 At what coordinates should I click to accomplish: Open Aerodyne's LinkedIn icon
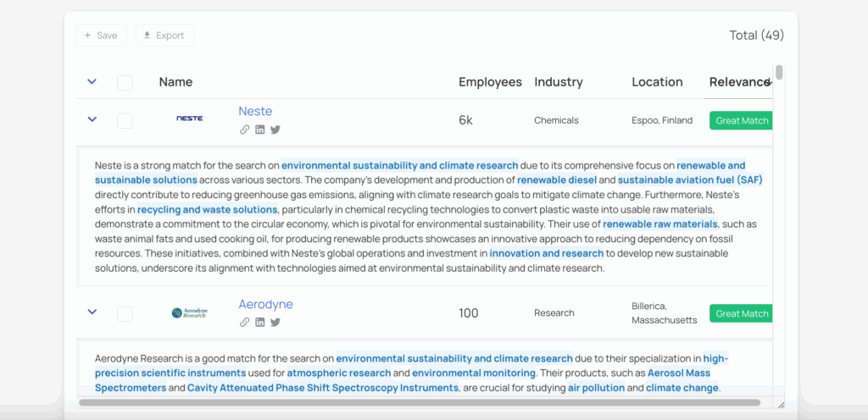tap(260, 322)
